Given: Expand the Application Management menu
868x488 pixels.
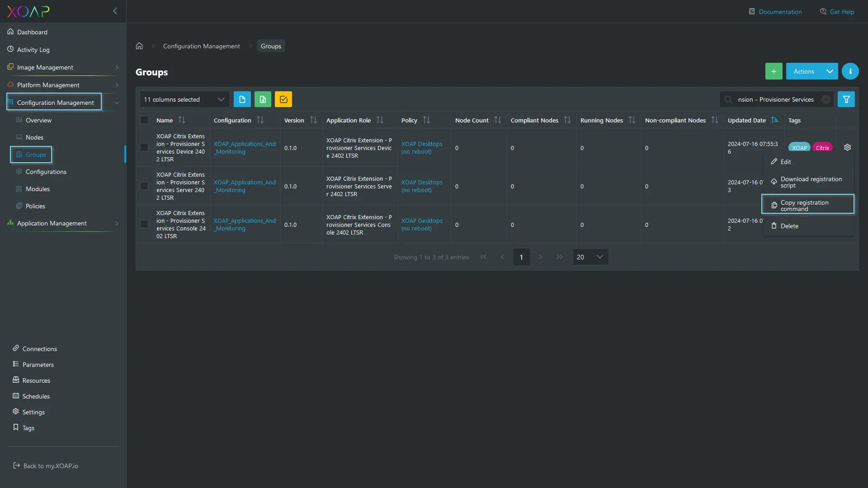Looking at the screenshot, I should pos(63,223).
